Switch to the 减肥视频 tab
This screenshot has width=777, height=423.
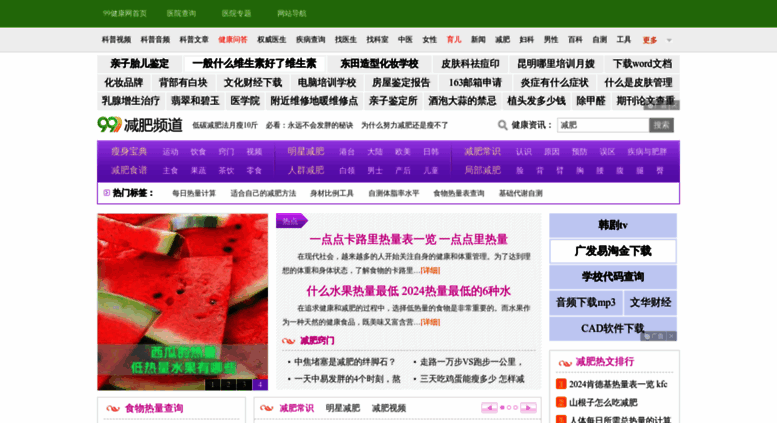pos(389,408)
